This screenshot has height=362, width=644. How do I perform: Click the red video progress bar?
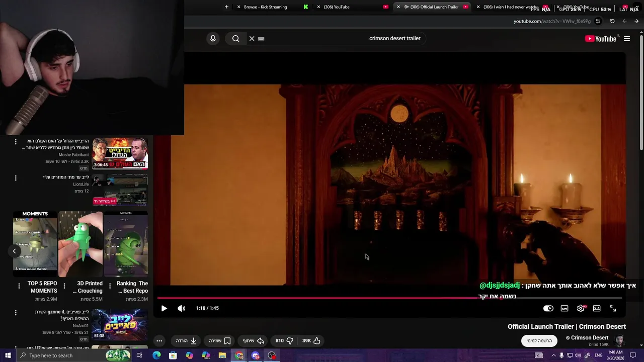point(390,298)
